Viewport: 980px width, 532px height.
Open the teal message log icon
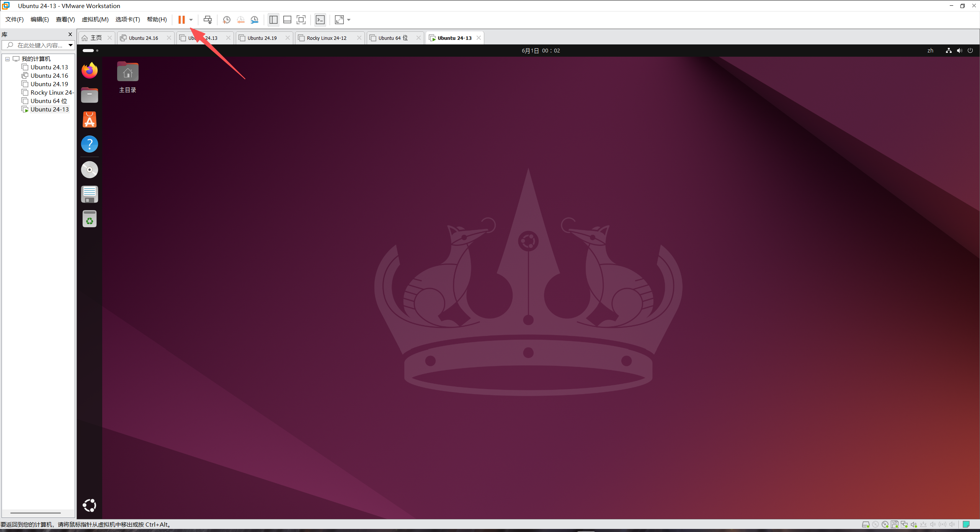tap(966, 524)
